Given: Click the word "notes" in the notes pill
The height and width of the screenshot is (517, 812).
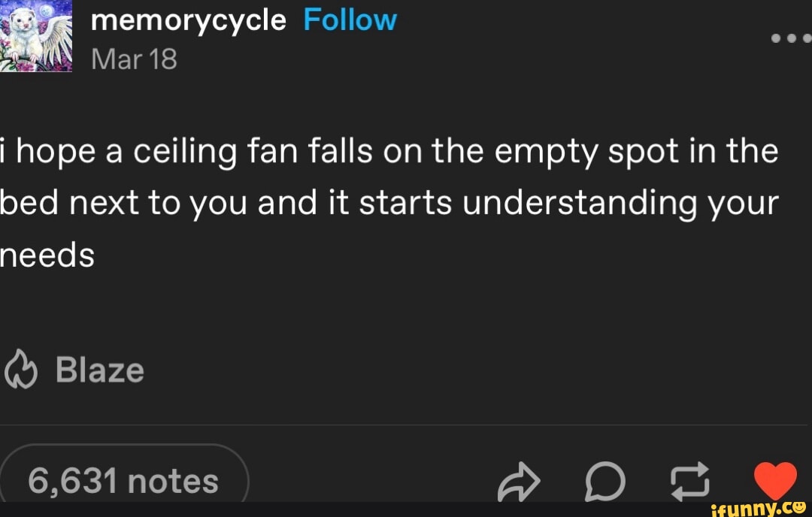Looking at the screenshot, I should [173, 482].
